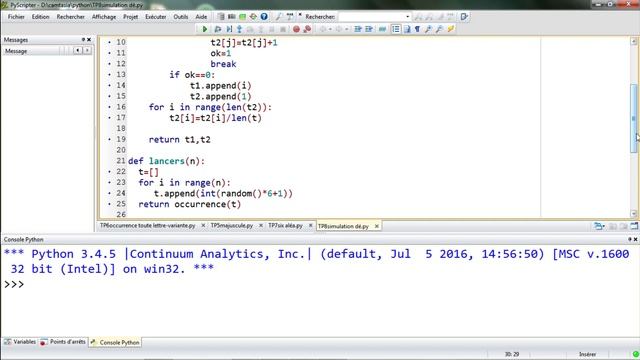Toggle breakpoint dot on line 13 gutter
Viewport: 640px width, 360px height.
109,75
